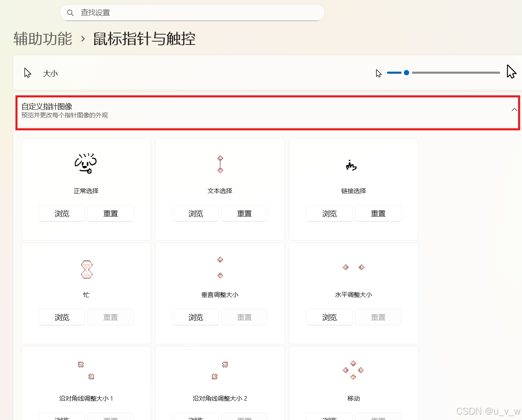Viewport: 522px width, 420px height.
Task: Click 浏览 for the 忙 pointer
Action: (62, 317)
